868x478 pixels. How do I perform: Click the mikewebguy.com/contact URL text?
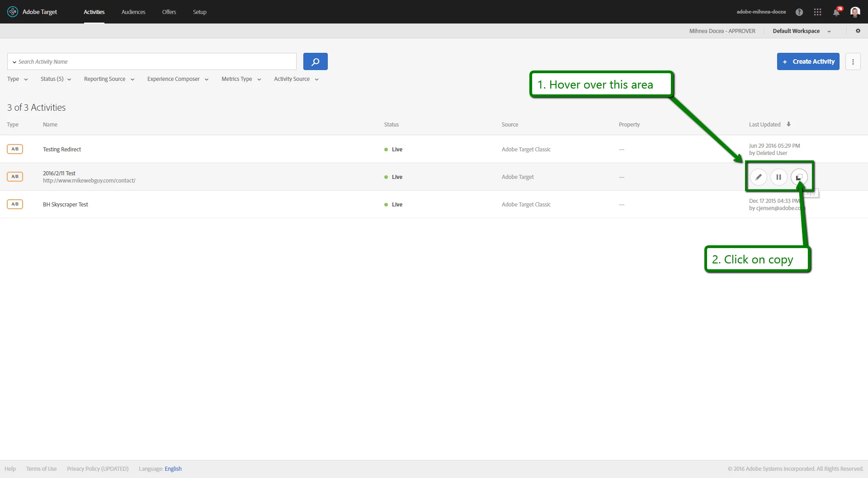(x=89, y=181)
